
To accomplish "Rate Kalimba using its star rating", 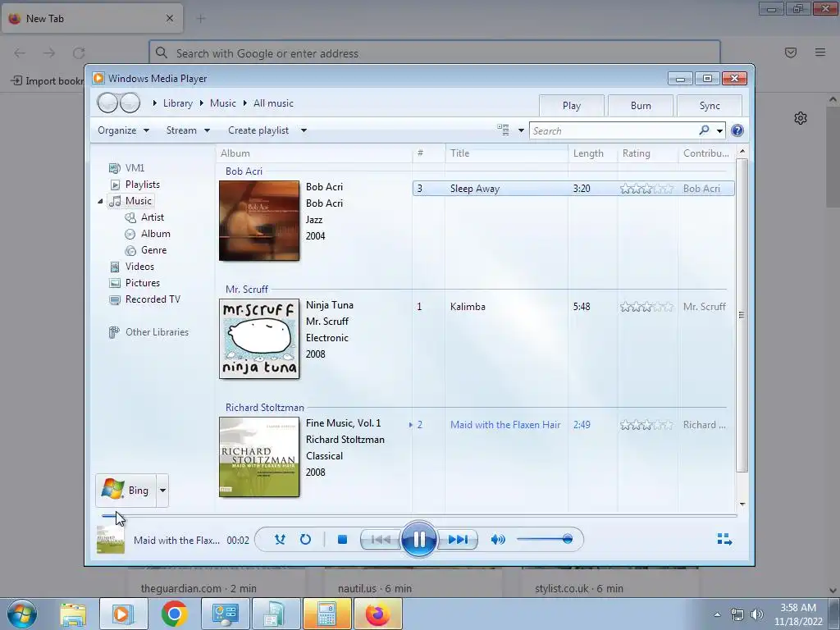I will coord(646,307).
